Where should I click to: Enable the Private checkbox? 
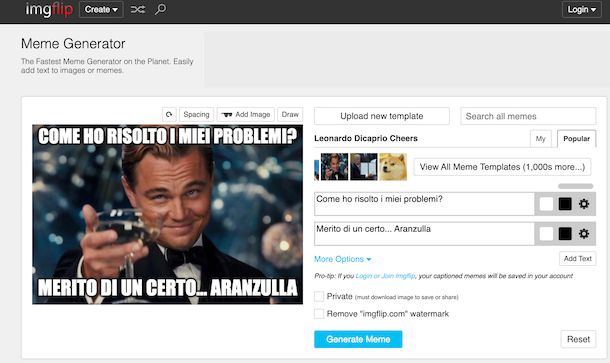click(x=319, y=296)
